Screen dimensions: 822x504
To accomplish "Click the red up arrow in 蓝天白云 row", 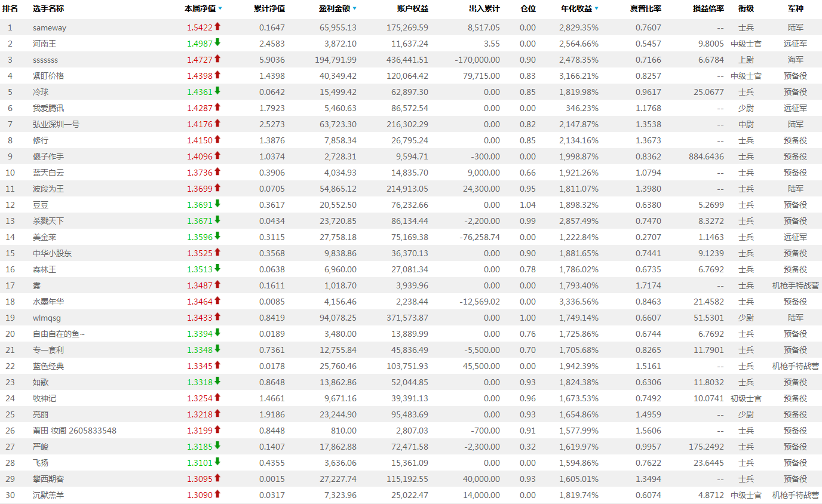I will (217, 171).
